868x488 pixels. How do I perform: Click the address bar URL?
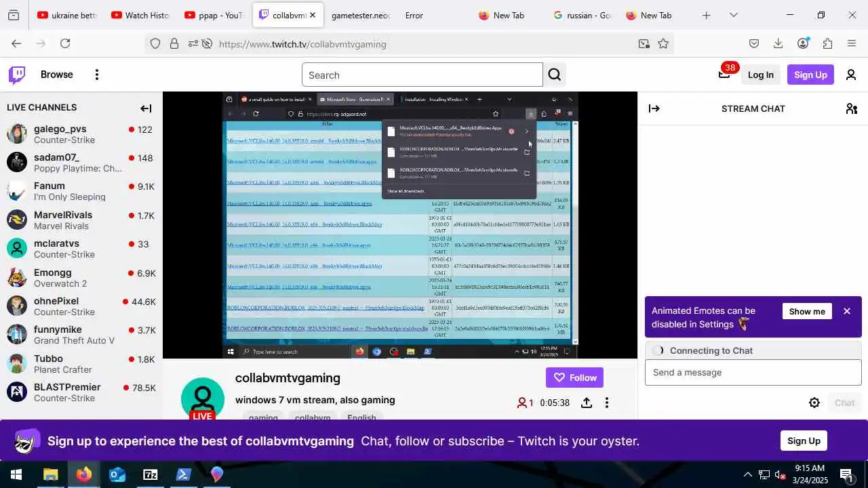(302, 44)
